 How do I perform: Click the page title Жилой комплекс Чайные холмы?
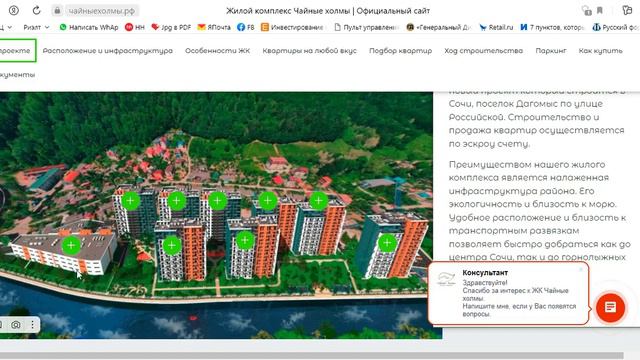pyautogui.click(x=328, y=11)
